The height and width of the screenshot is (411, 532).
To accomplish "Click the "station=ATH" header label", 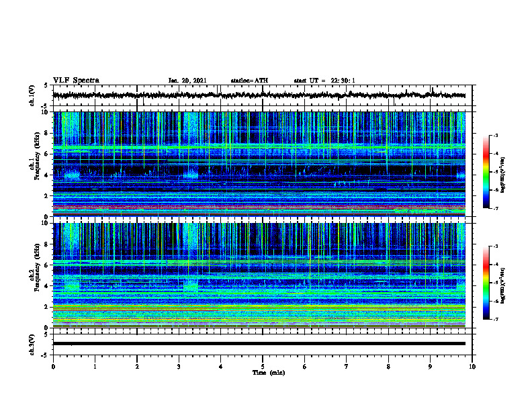I will point(249,81).
